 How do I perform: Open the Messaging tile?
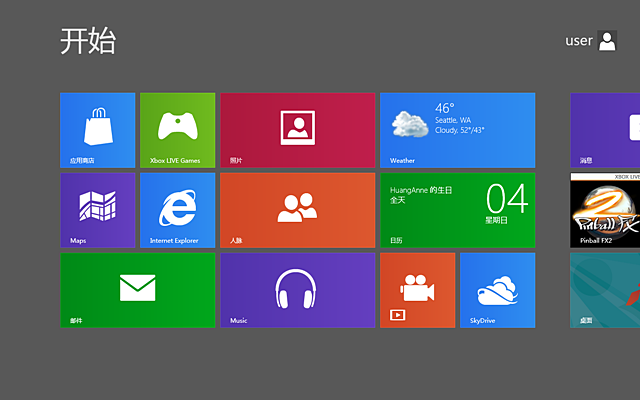pyautogui.click(x=605, y=130)
